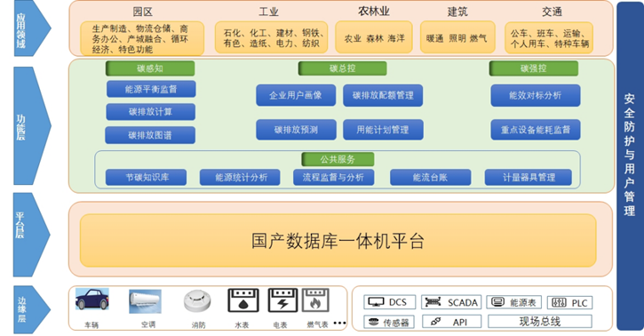
Task: Click the 能源统计分析 button
Action: [240, 178]
